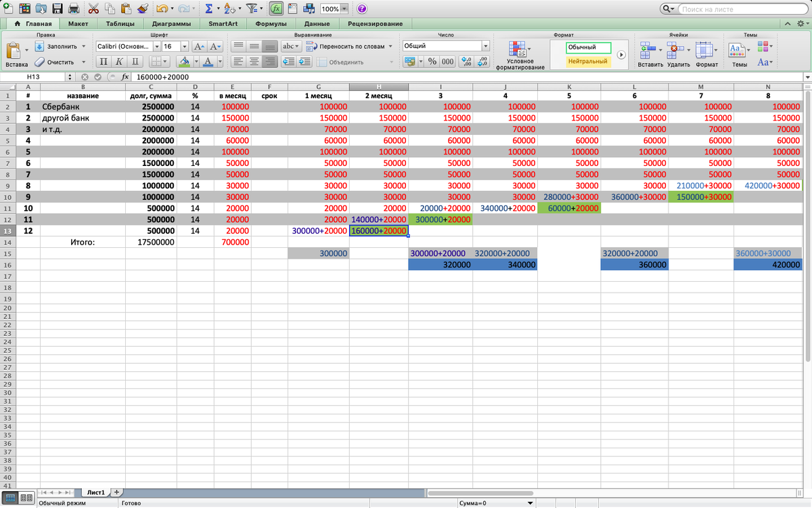Screen dimensions: 812x508
Task: Open the borders dropdown arrow
Action: [x=166, y=62]
